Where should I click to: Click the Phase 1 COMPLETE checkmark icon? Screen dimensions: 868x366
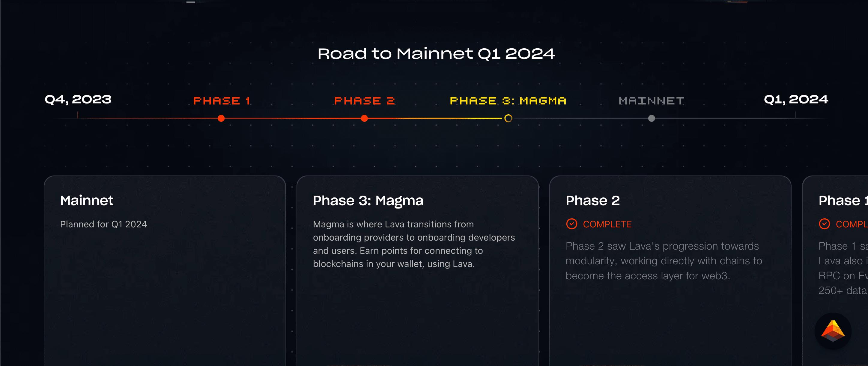point(824,224)
